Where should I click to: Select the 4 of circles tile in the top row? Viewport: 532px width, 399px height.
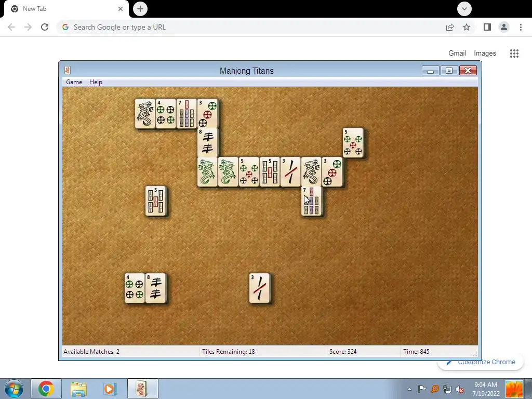click(x=166, y=114)
